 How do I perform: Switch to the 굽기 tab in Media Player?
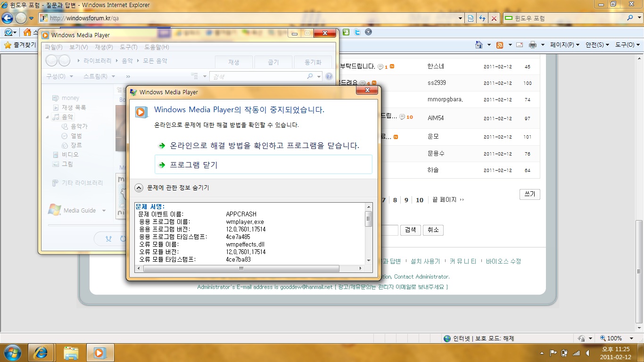tap(273, 62)
